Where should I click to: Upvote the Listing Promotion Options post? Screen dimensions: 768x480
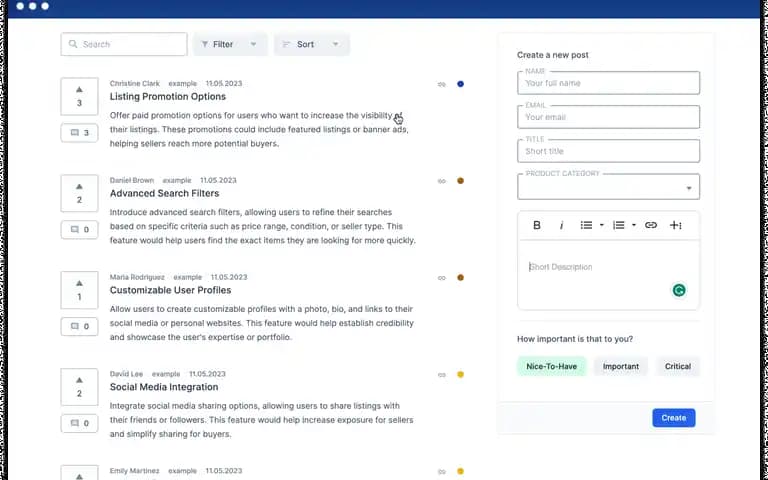[79, 96]
